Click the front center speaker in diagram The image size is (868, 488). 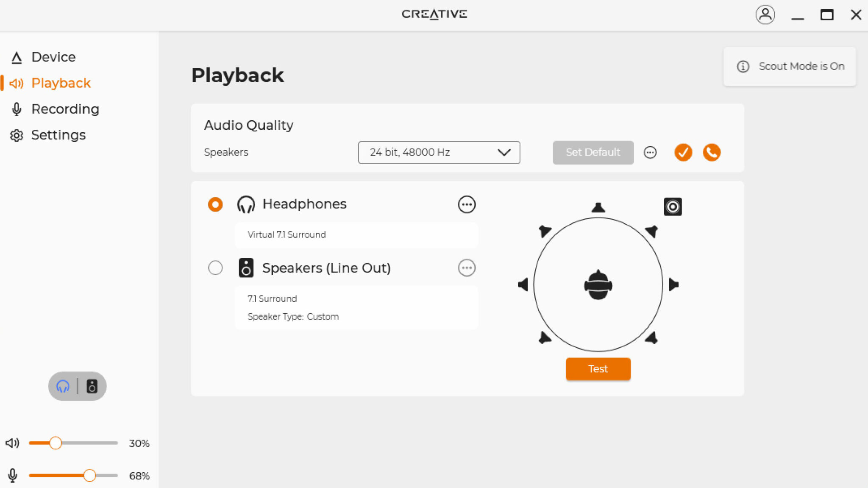coord(598,207)
